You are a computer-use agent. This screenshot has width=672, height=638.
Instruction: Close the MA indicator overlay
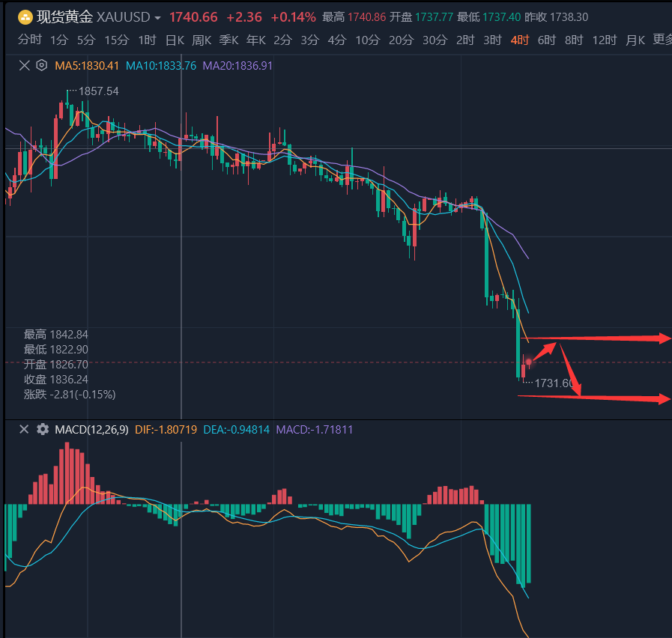[x=25, y=66]
